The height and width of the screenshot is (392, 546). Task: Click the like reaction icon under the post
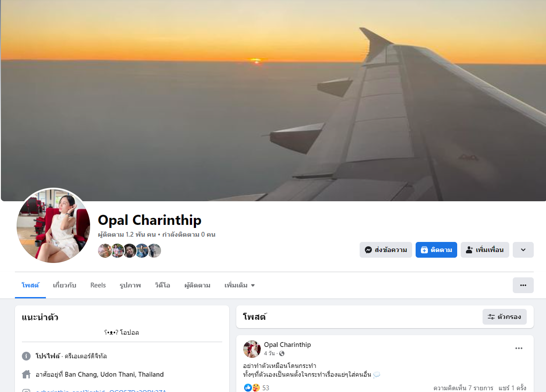point(248,388)
